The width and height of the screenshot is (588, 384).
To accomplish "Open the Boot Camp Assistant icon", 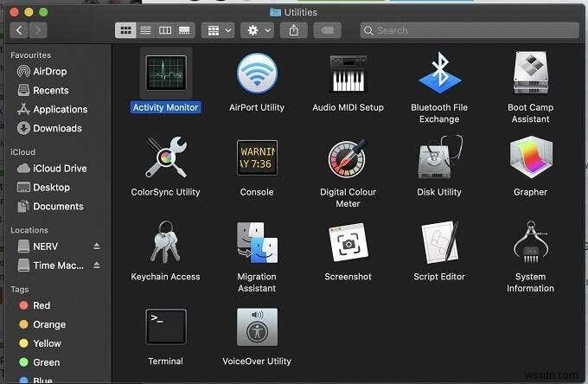I will tap(531, 73).
